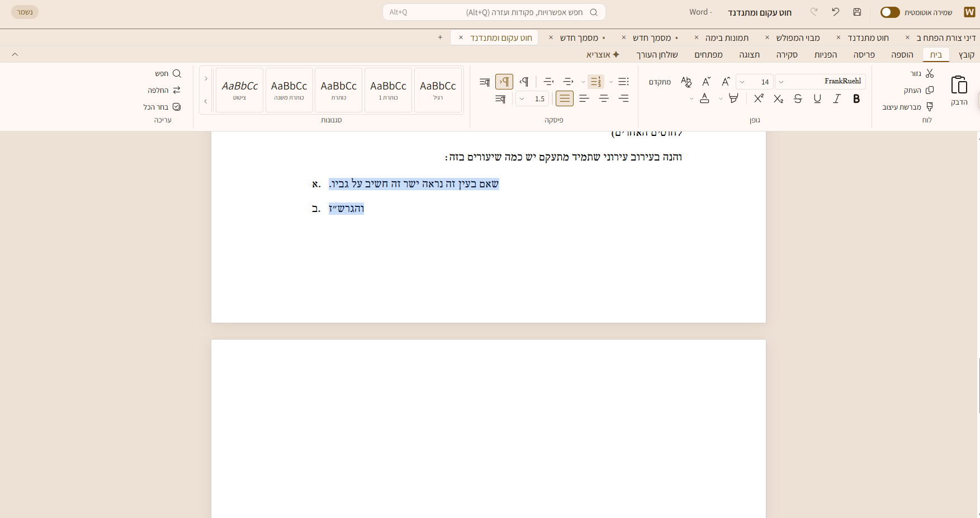The height and width of the screenshot is (518, 980).
Task: Increase font size with the A-up icon
Action: click(726, 82)
